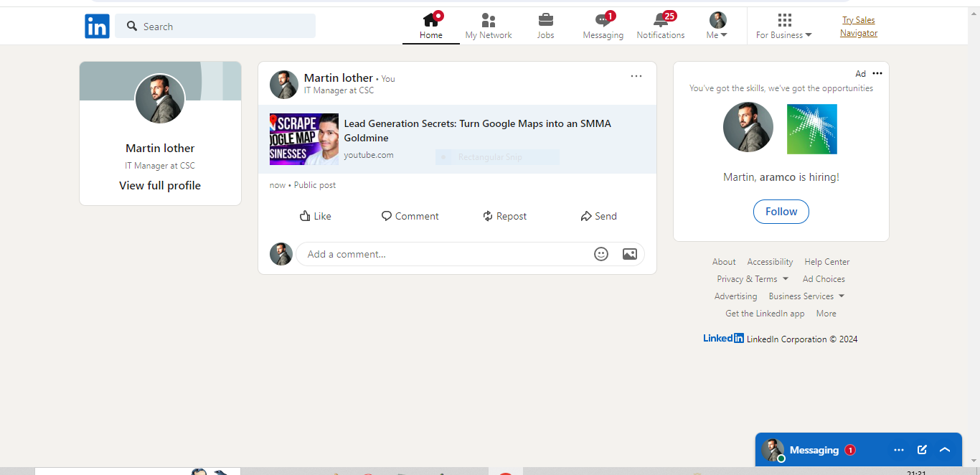
Task: Expand the messaging overlay chevron
Action: coord(945,450)
